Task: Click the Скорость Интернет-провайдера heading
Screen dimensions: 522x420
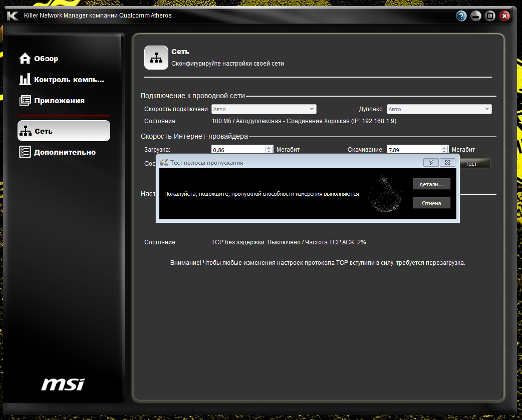Action: click(194, 136)
